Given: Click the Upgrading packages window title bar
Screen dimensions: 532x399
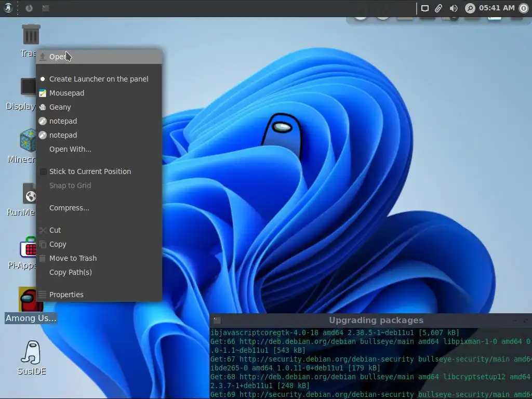Looking at the screenshot, I should (x=370, y=320).
